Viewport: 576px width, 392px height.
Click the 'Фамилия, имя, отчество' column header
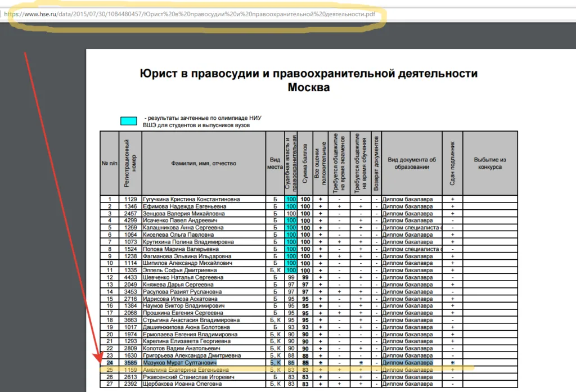(x=204, y=163)
